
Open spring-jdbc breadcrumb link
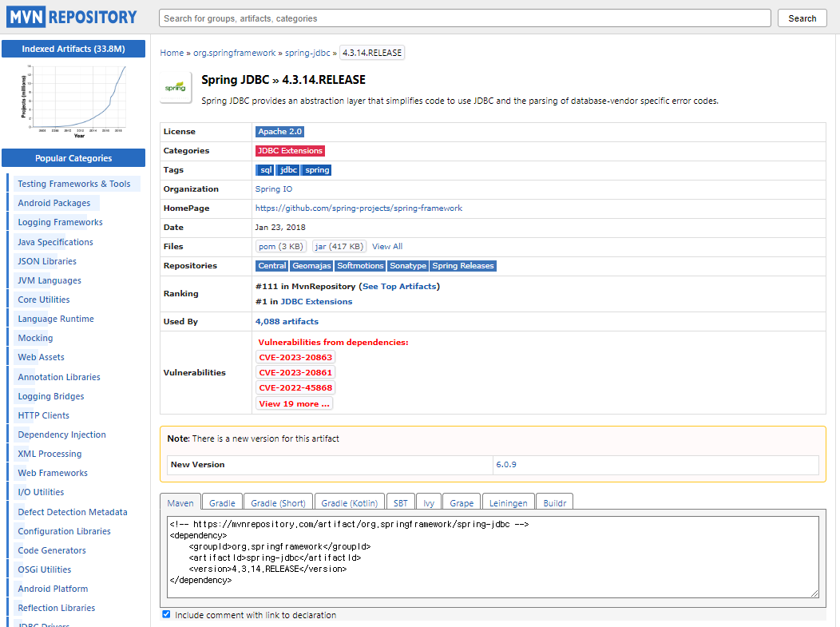[307, 53]
